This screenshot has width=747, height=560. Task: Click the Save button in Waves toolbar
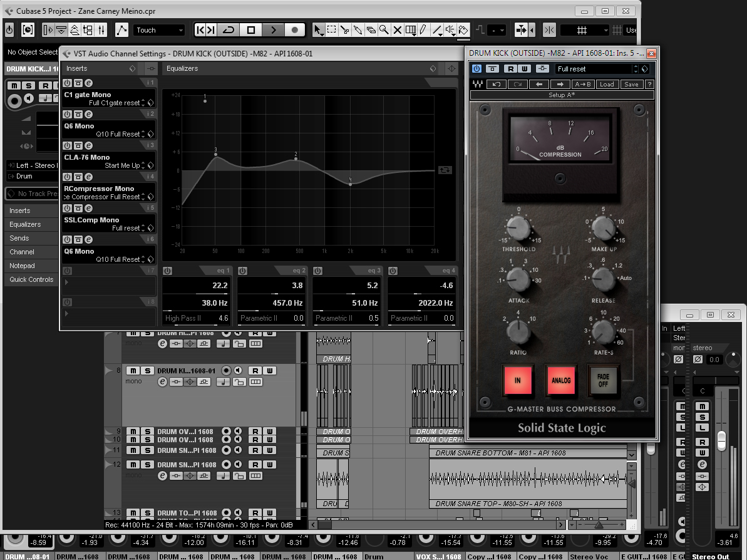click(x=631, y=85)
